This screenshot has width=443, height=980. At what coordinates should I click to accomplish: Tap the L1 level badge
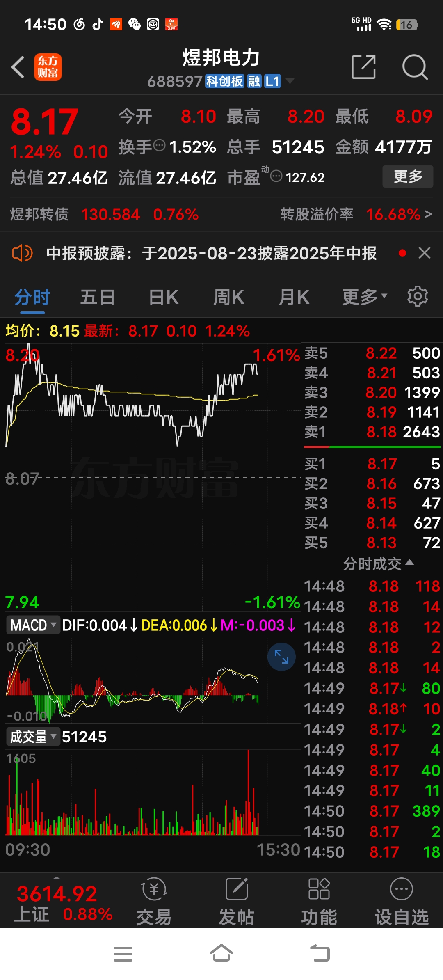(272, 81)
